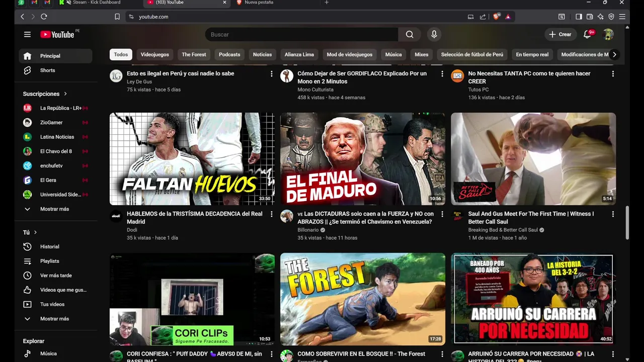Open ZioGamer subscription channel

pos(55,123)
